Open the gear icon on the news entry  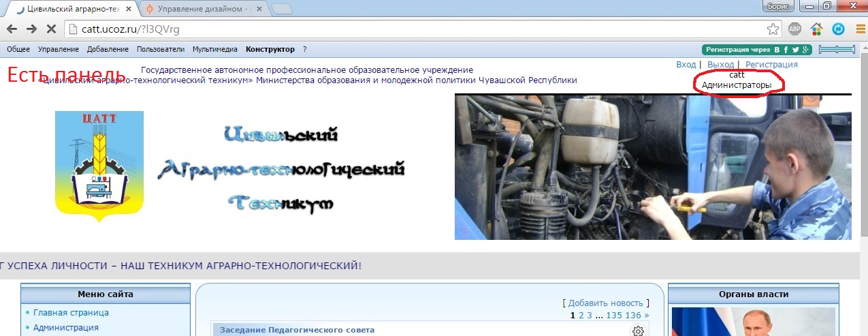point(638,331)
